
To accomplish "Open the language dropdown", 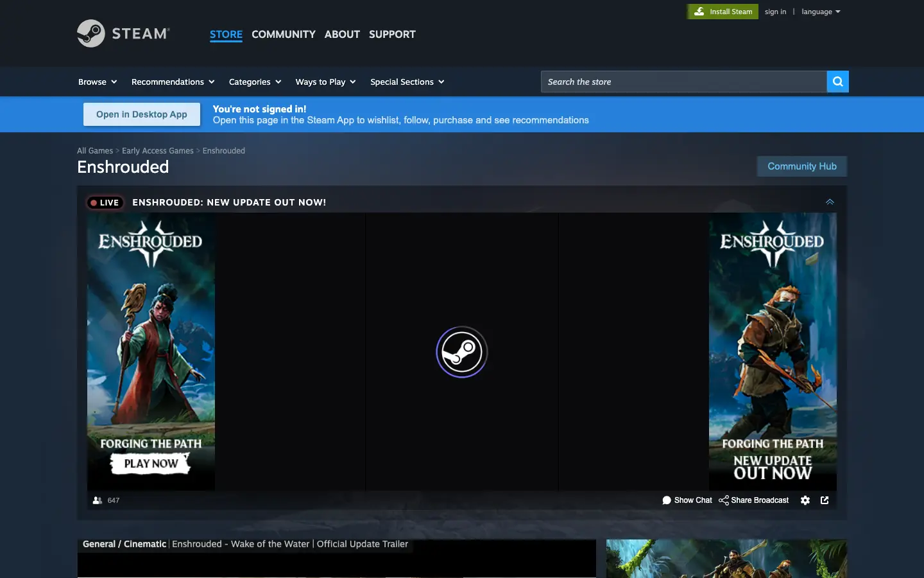I will click(821, 12).
